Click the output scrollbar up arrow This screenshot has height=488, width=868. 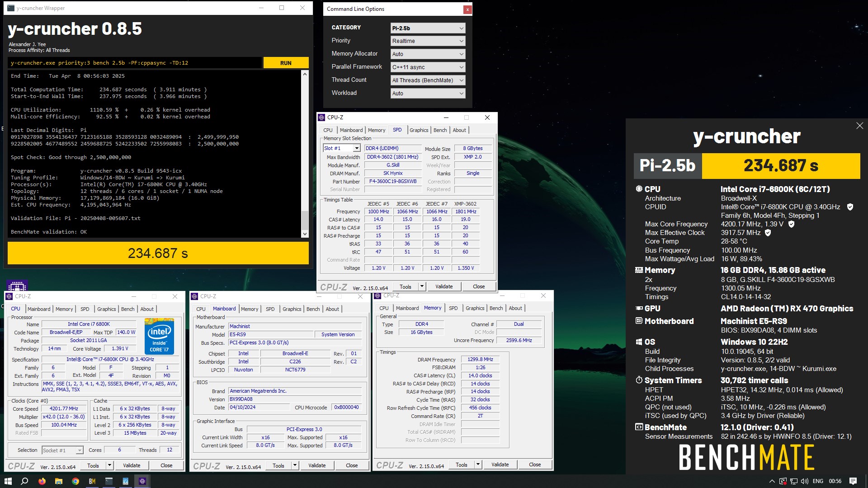305,74
